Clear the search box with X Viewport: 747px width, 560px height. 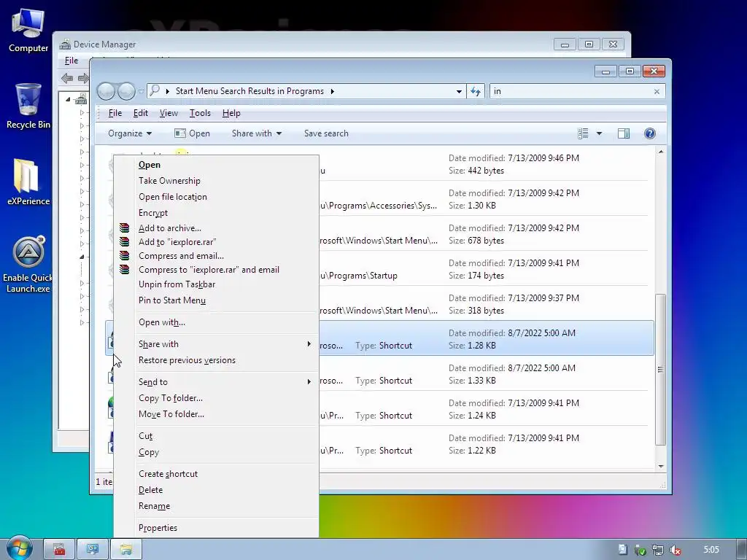click(657, 91)
